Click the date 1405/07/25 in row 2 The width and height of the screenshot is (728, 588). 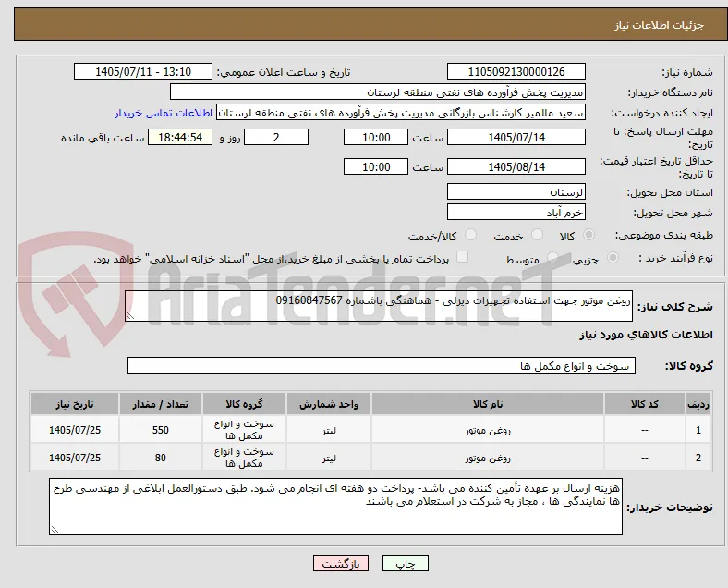click(75, 458)
